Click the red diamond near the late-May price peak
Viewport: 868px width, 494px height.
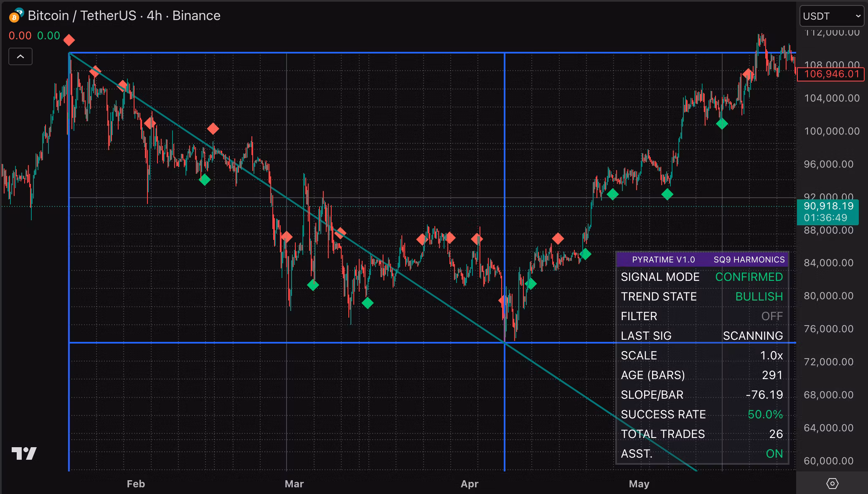point(748,75)
